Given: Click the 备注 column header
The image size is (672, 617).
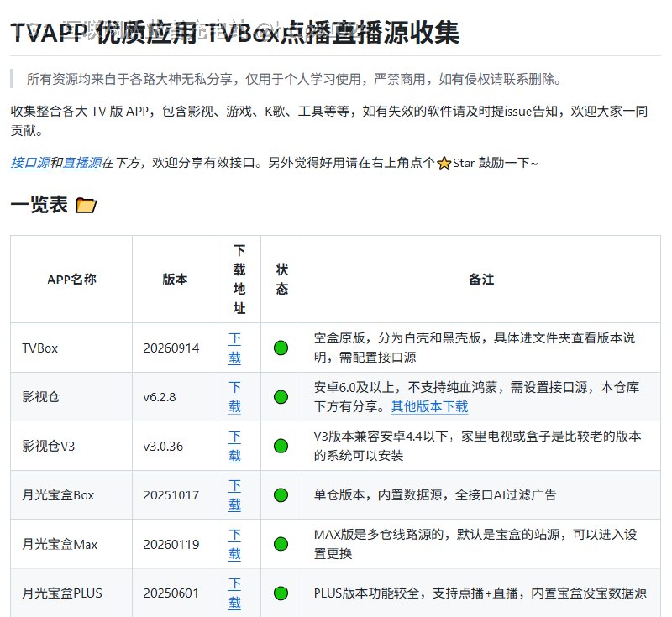Looking at the screenshot, I should (x=481, y=280).
